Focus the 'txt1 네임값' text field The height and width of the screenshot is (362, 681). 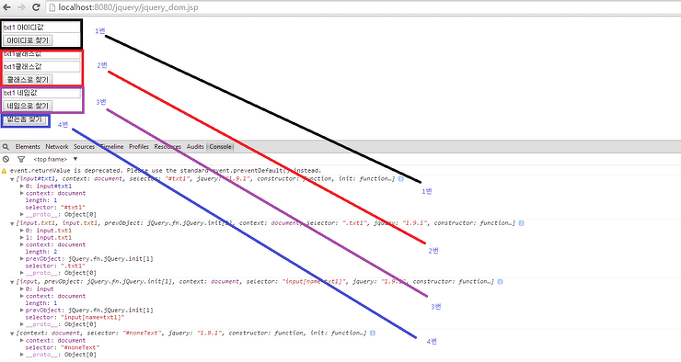point(41,93)
